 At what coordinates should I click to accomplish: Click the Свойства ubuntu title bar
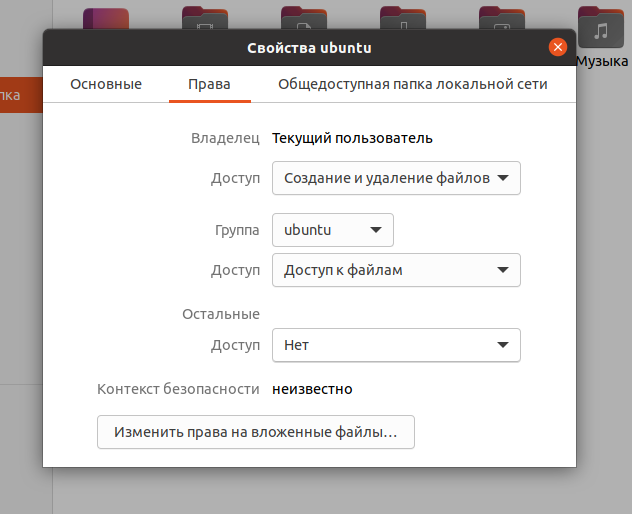click(x=309, y=48)
